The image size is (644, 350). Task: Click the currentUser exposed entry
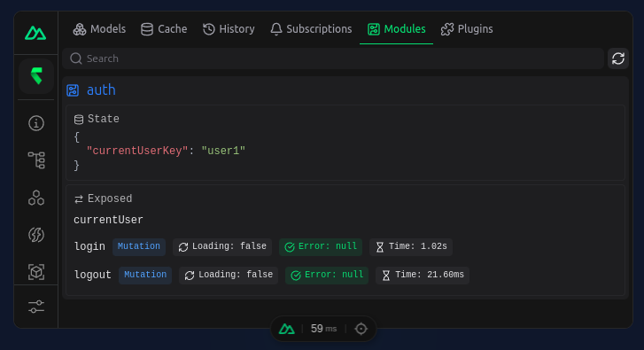coord(108,220)
